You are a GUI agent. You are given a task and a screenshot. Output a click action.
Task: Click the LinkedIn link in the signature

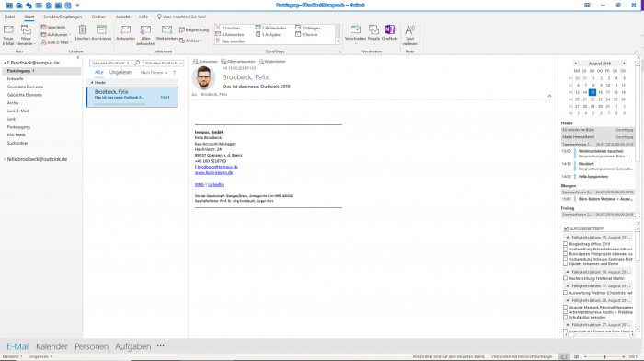[215, 184]
